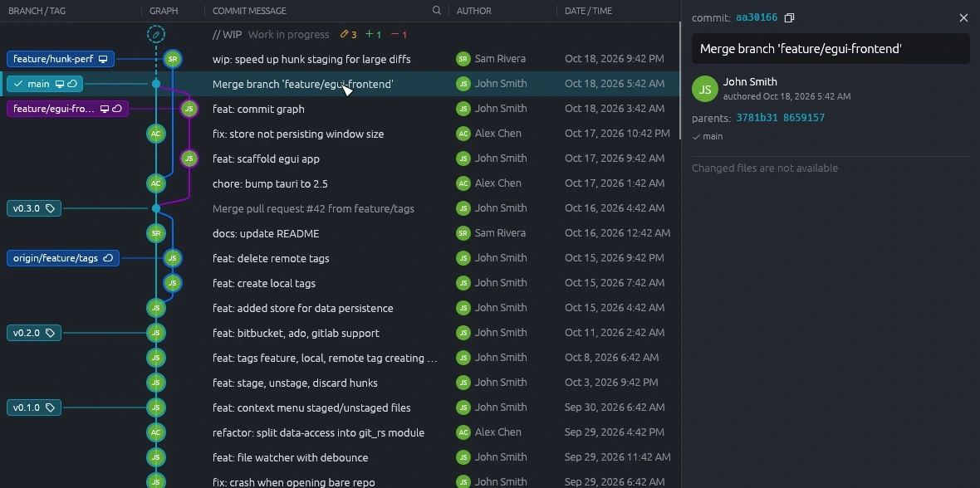Click AC graph node for window size fix
This screenshot has height=488, width=980.
(x=156, y=134)
